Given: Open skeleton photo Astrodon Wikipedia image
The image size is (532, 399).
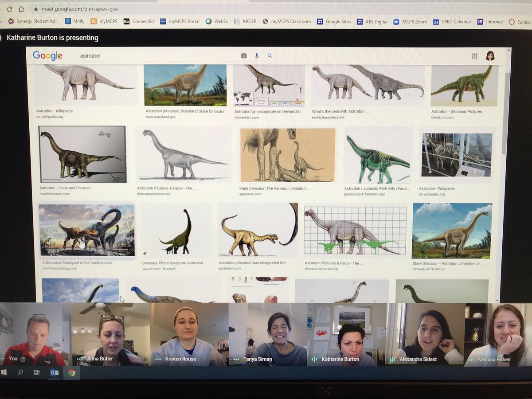Looking at the screenshot, I should click(457, 155).
